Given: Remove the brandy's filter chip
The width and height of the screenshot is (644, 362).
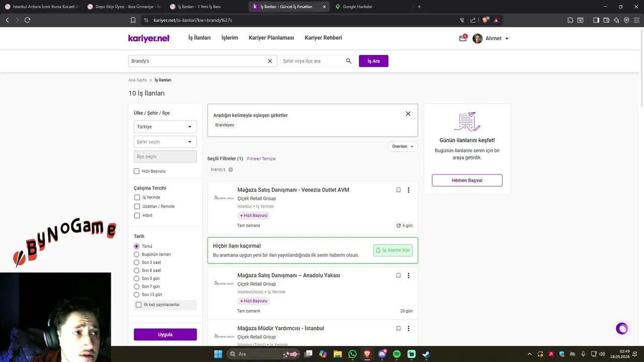Looking at the screenshot, I should 230,169.
